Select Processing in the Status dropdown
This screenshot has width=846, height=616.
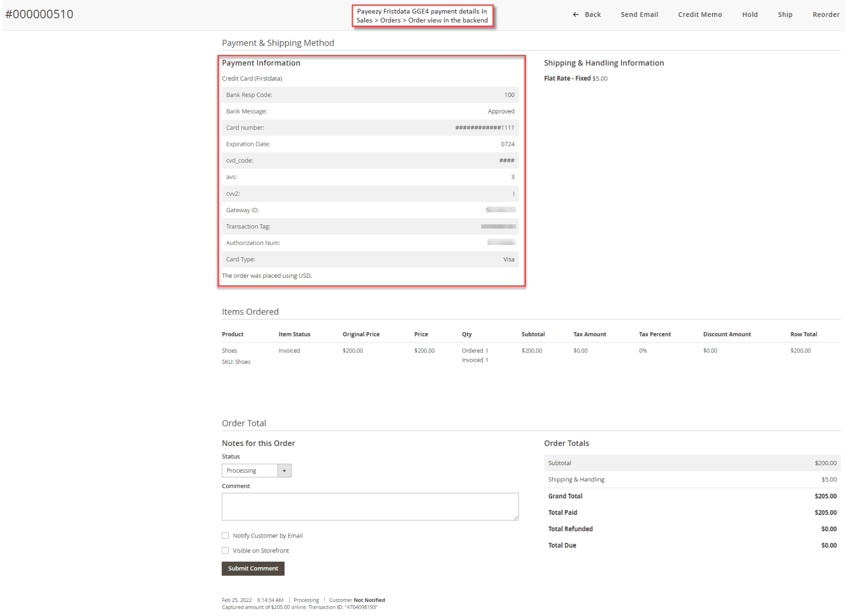click(250, 470)
